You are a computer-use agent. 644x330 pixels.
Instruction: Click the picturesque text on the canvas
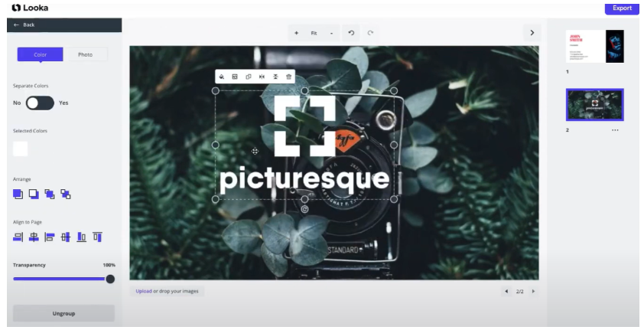304,180
